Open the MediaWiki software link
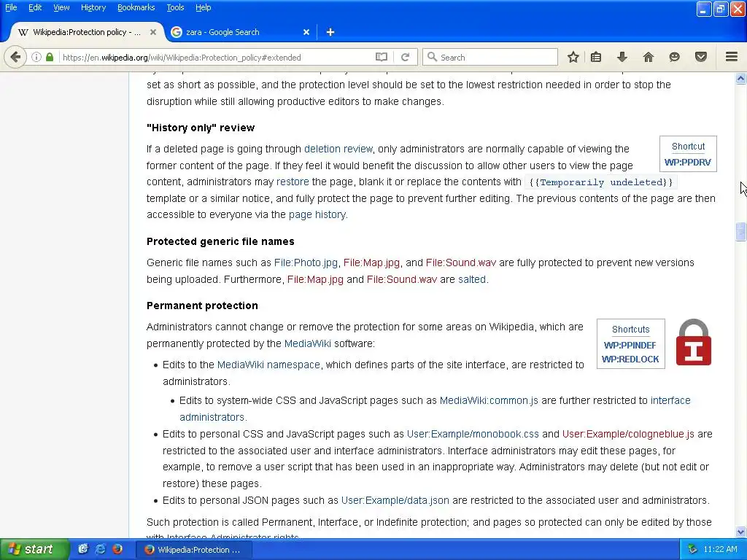Viewport: 747px width, 560px height. 308,344
